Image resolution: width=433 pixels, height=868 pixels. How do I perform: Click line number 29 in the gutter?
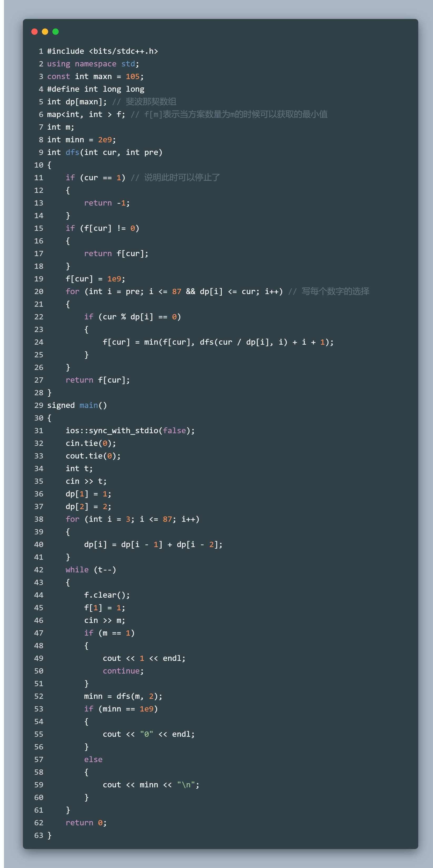(39, 405)
